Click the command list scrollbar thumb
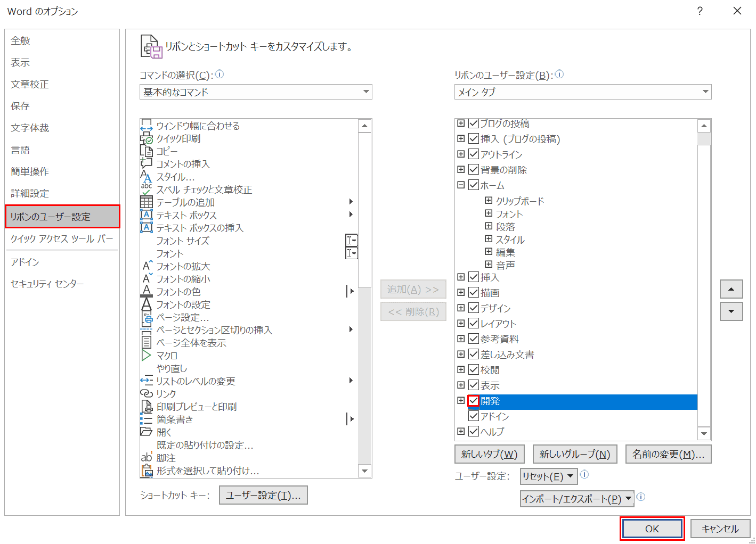 click(x=364, y=210)
